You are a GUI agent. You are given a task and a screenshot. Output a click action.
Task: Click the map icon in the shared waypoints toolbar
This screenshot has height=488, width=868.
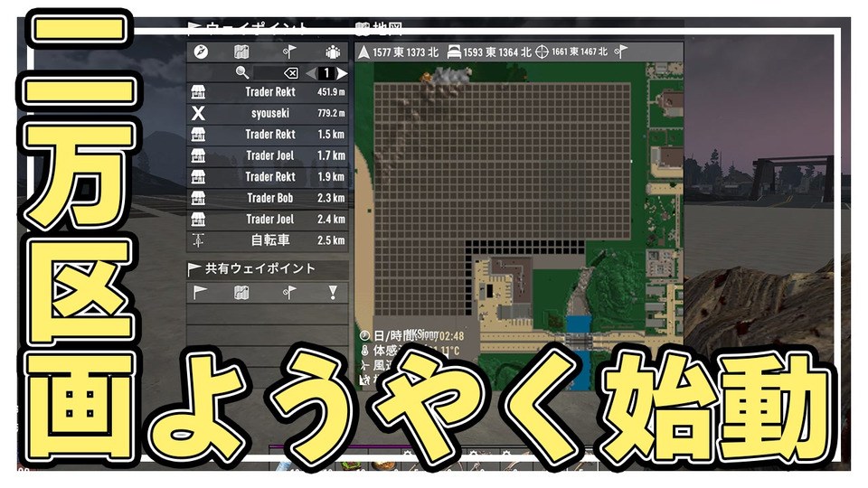241,292
